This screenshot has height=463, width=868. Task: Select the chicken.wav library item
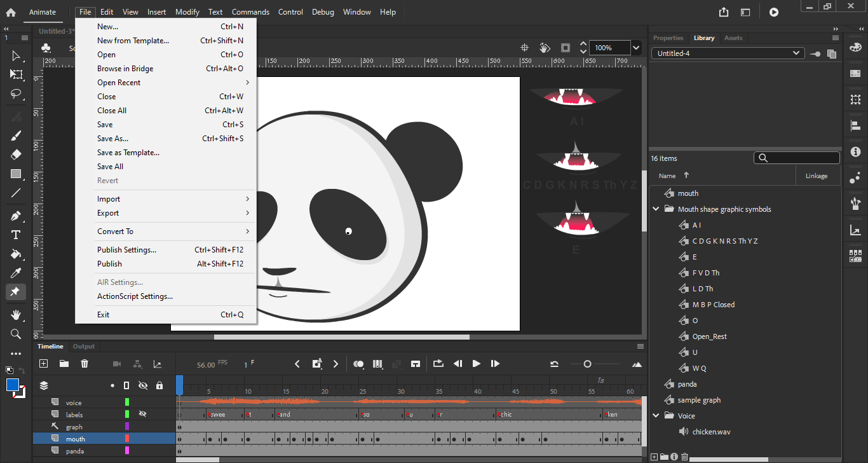tap(711, 432)
